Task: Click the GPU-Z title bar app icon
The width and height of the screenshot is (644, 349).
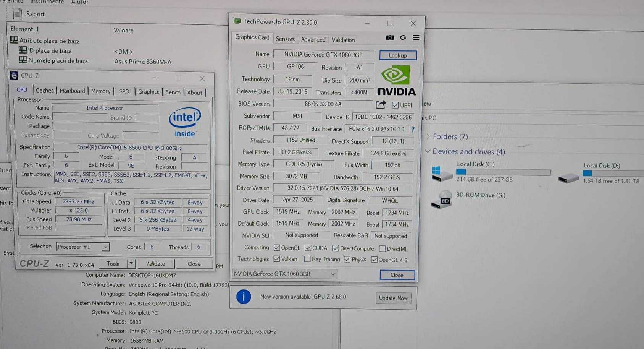Action: [237, 21]
